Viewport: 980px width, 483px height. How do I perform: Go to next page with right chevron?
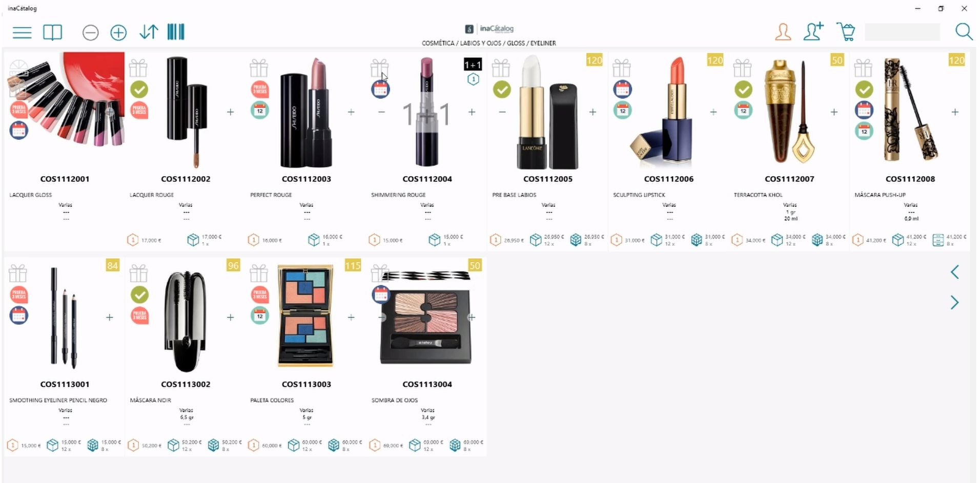tap(954, 303)
